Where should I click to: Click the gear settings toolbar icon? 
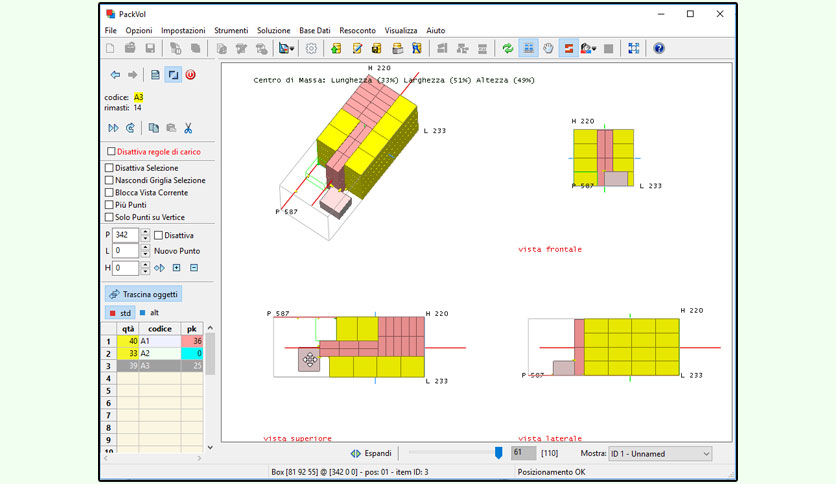point(311,49)
